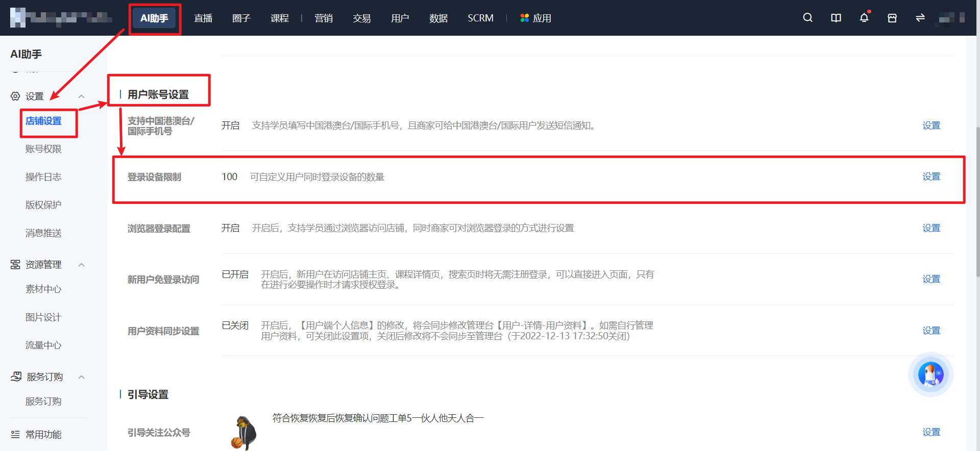Select 账号权限 in the sidebar

[43, 149]
